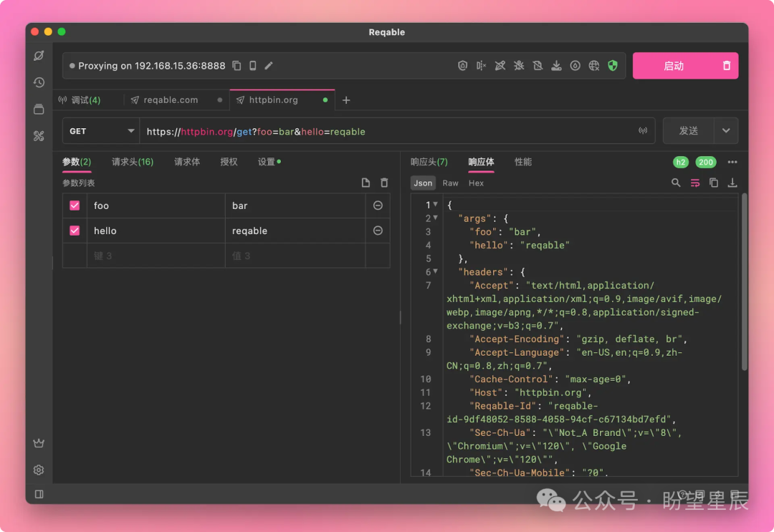Edit proxy settings with pencil icon

point(269,66)
